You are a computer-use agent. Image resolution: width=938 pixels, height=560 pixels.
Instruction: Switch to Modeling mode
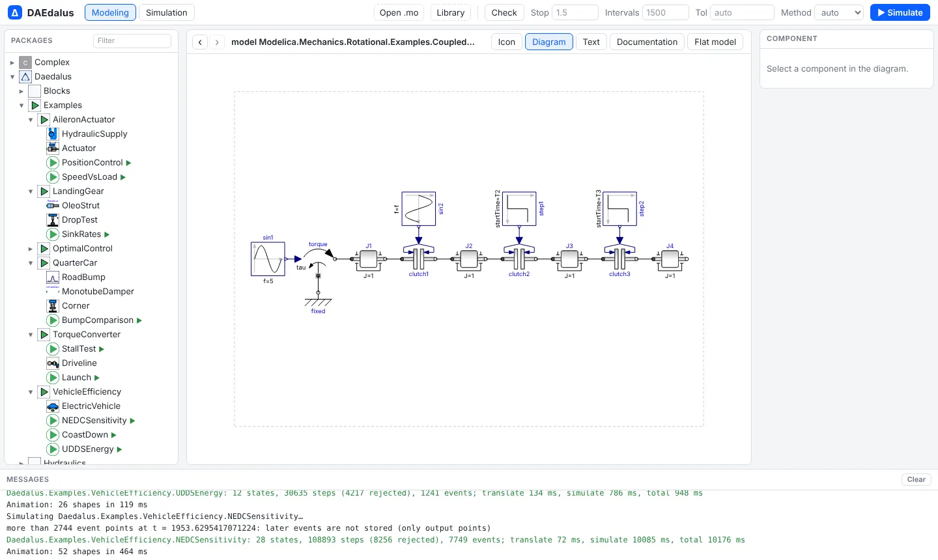pos(110,12)
